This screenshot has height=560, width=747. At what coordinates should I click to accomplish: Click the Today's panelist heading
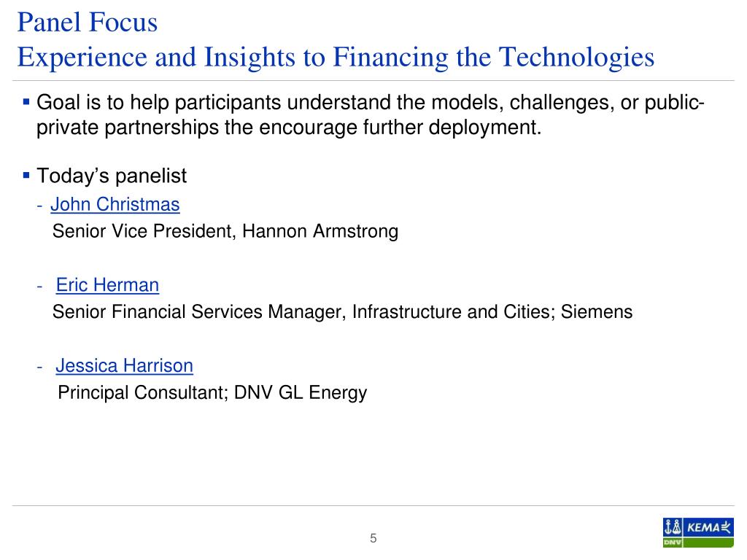[x=112, y=176]
